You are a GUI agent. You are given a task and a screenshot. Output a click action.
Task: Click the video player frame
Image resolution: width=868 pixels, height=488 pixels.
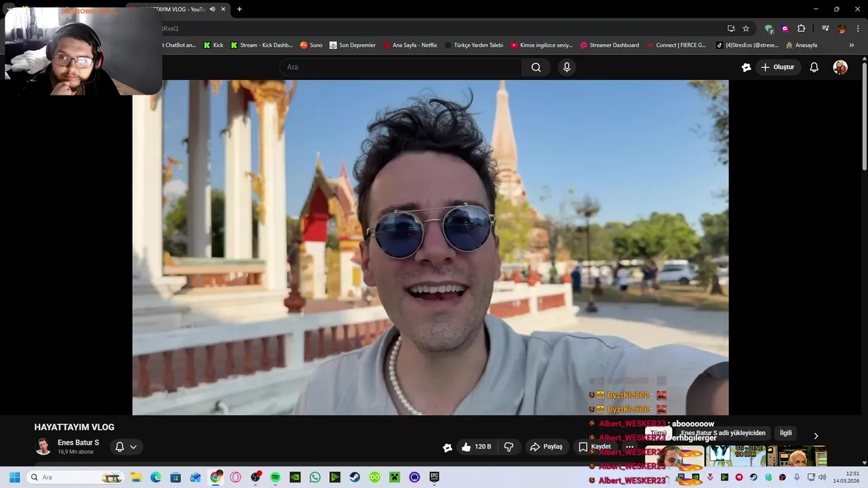(431, 247)
